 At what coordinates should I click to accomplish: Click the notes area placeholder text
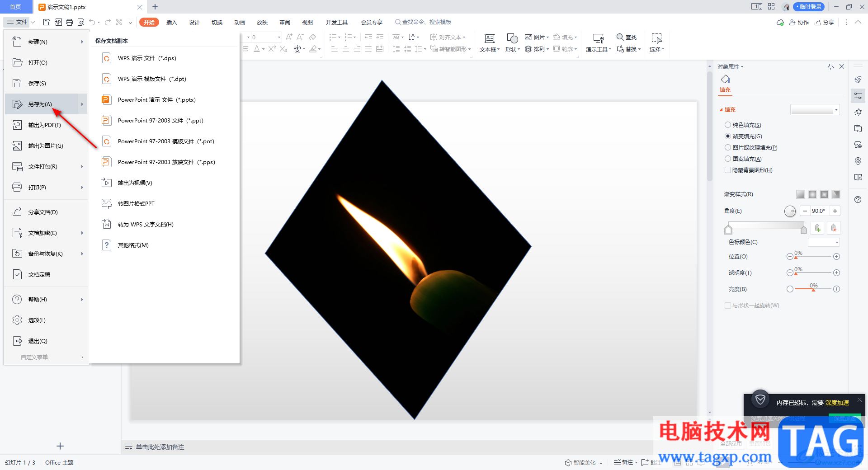[x=160, y=447]
